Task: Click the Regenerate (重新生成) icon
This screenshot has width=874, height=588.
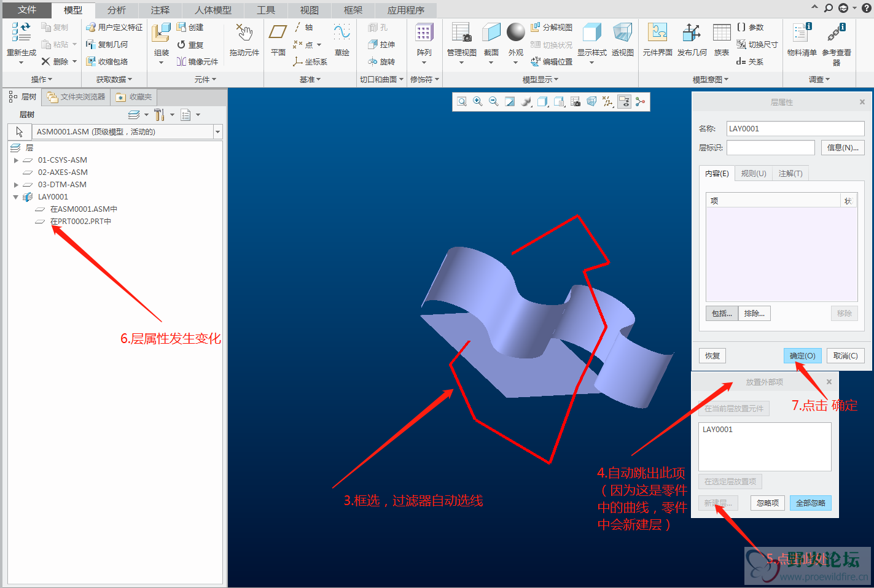Action: tap(21, 33)
